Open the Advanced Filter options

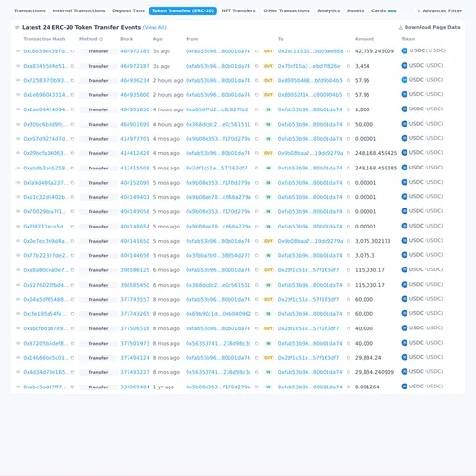[439, 10]
